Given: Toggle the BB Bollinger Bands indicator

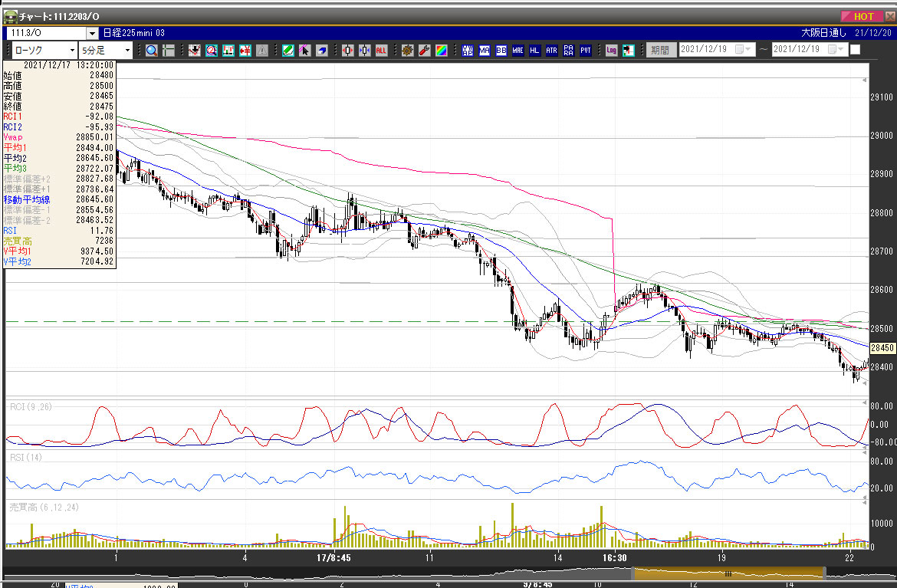Looking at the screenshot, I should [501, 51].
